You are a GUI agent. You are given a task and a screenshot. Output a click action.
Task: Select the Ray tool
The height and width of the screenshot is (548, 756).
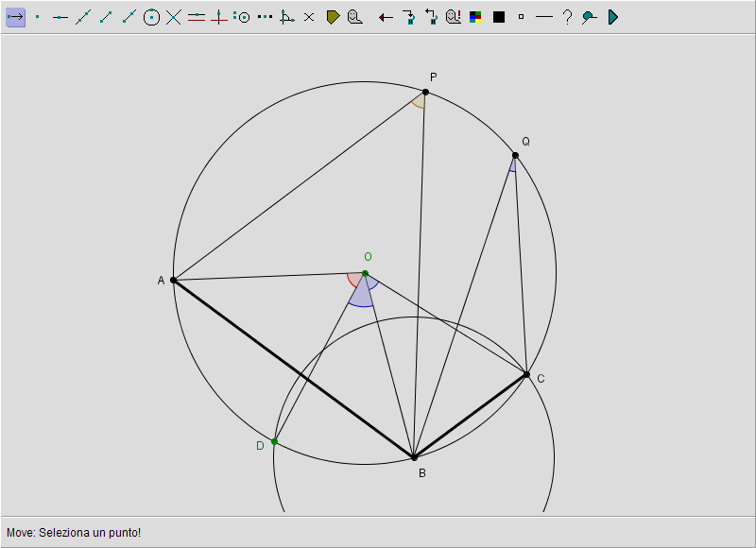pos(129,17)
